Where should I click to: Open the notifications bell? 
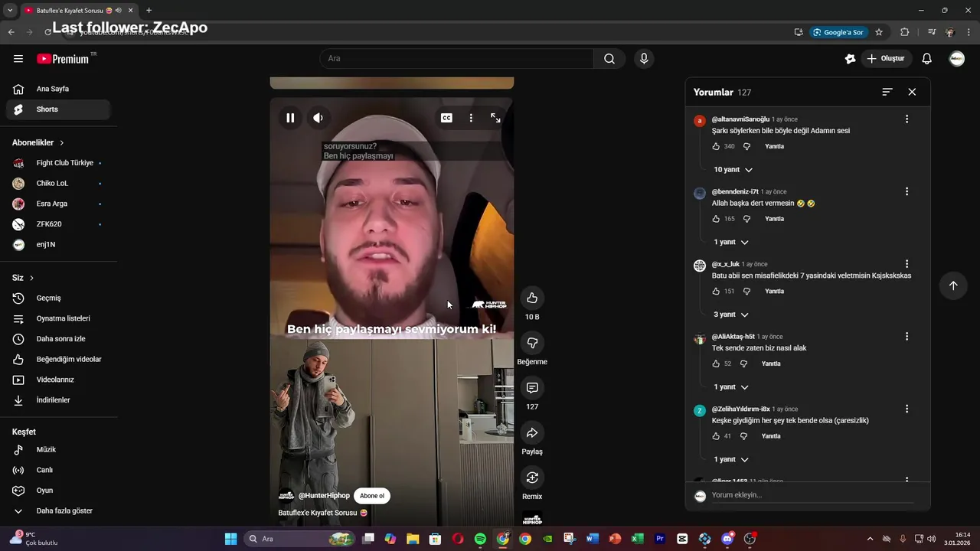(x=926, y=59)
